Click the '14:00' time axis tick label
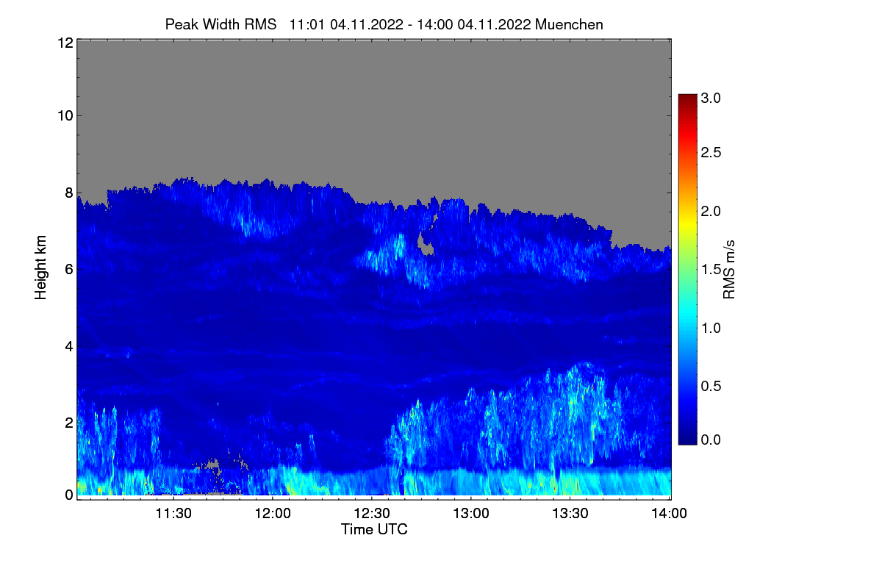Screen dimensions: 882x588 tap(670, 514)
